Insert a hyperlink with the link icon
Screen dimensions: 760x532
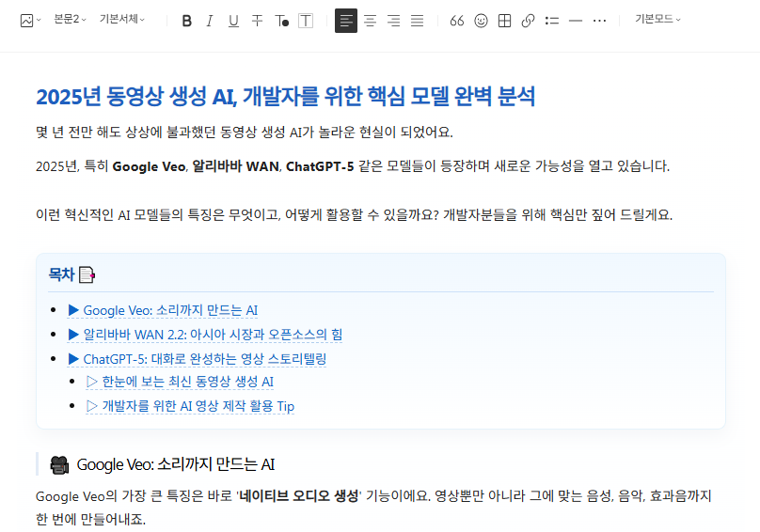pos(529,21)
